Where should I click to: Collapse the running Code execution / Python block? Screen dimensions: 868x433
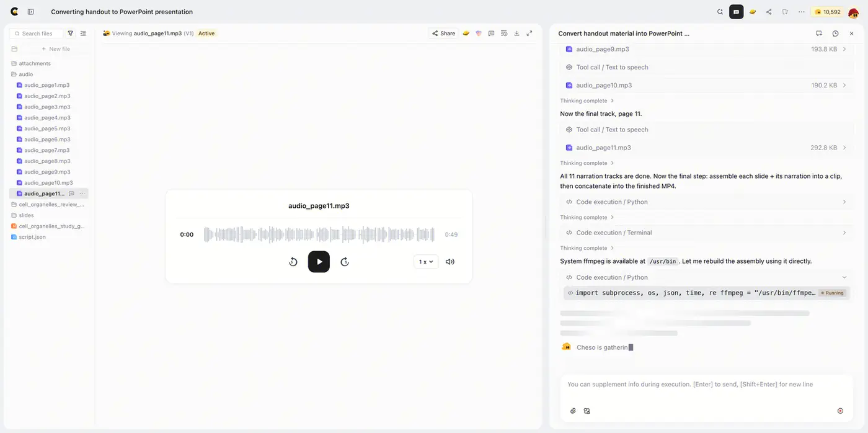click(x=706, y=277)
